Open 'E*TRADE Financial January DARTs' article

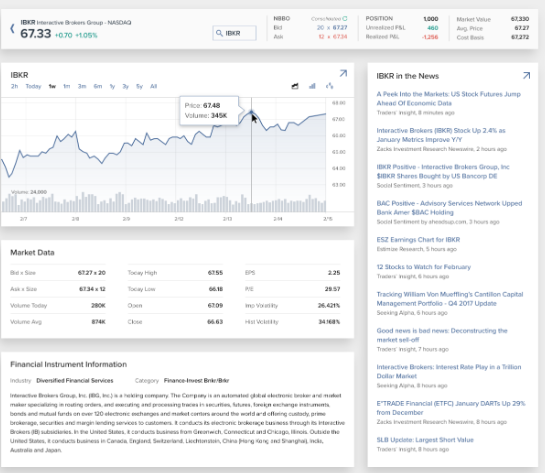[x=451, y=408]
